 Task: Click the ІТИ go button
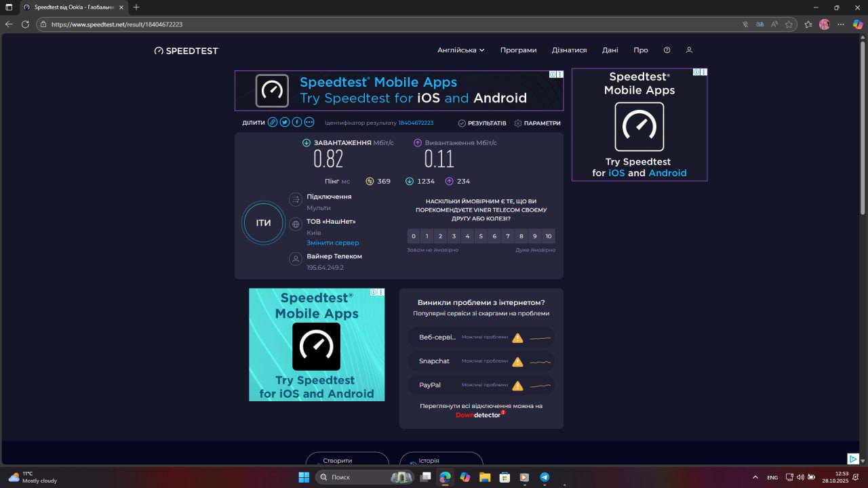(x=263, y=223)
